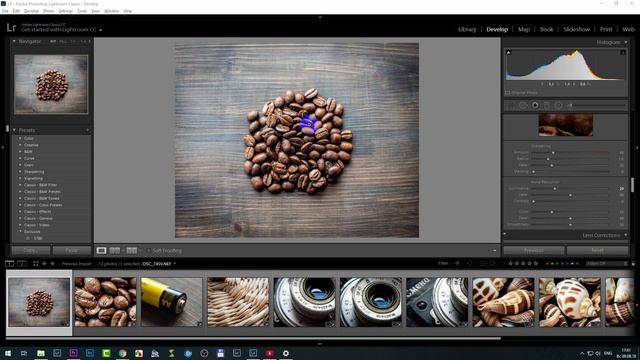640x360 pixels.
Task: Expand the Lens Corrections panel
Action: pyautogui.click(x=626, y=235)
